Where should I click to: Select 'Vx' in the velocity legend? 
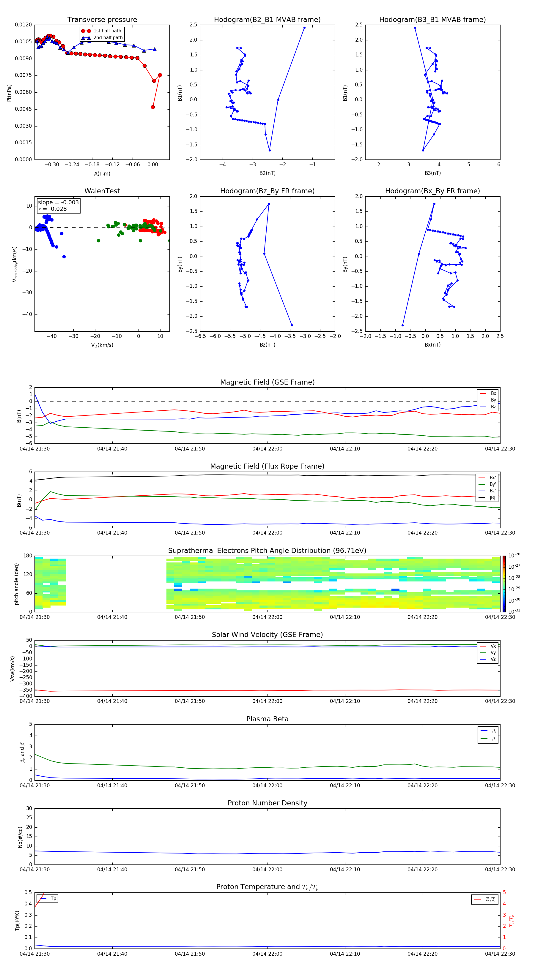(488, 646)
